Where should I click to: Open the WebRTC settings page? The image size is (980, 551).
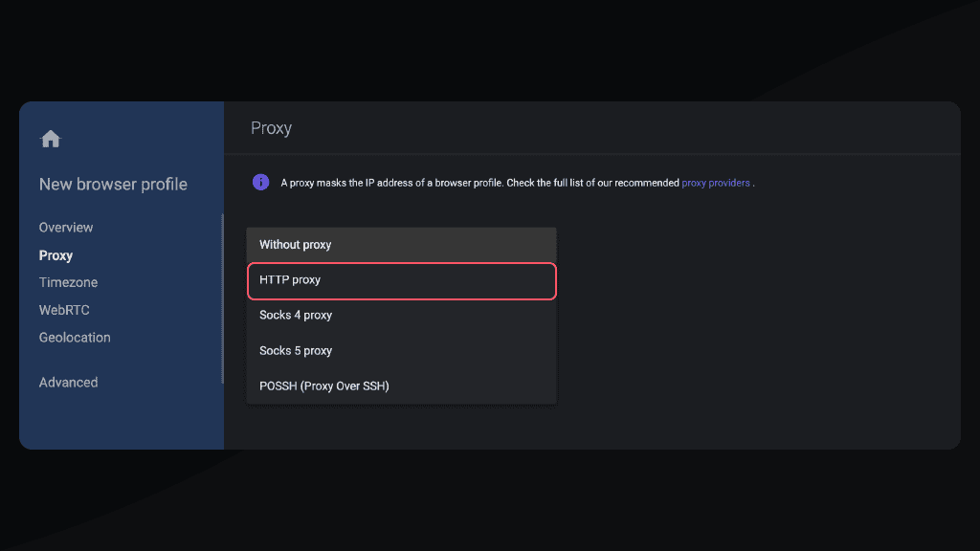(64, 310)
